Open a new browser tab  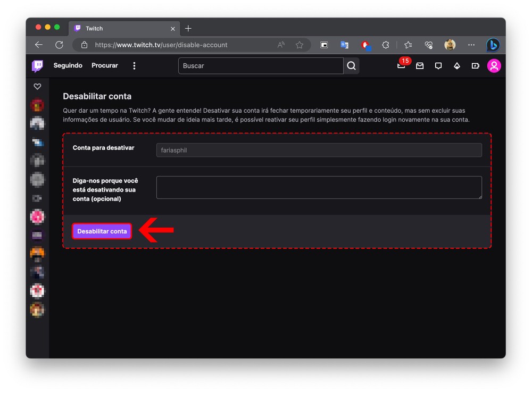pyautogui.click(x=188, y=29)
